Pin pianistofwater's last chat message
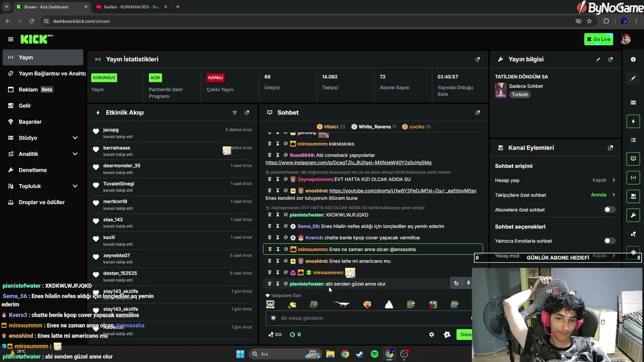This screenshot has width=644, height=362. click(468, 283)
